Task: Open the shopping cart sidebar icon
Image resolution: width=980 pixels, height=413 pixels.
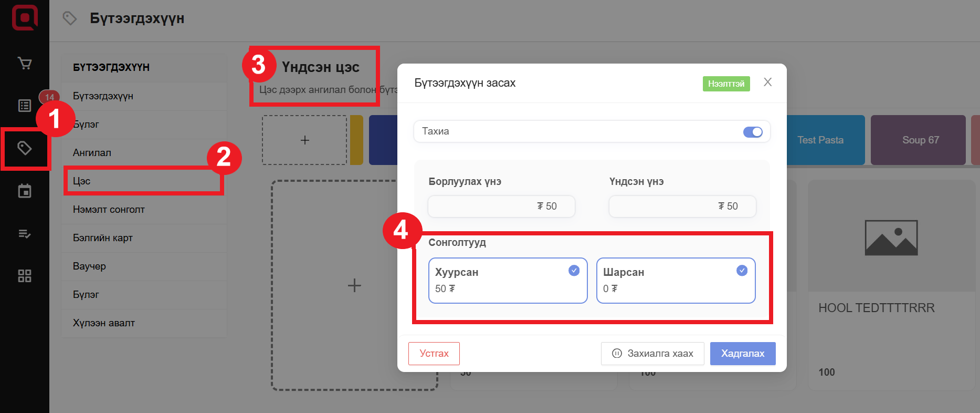Action: click(x=25, y=64)
